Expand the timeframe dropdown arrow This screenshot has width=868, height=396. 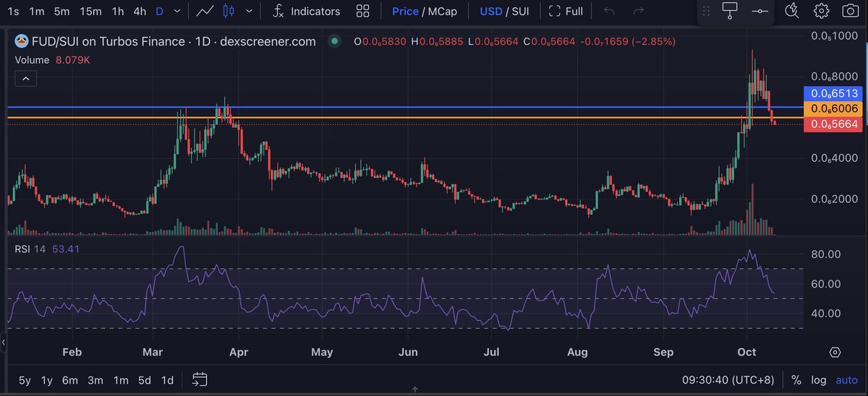coord(179,11)
